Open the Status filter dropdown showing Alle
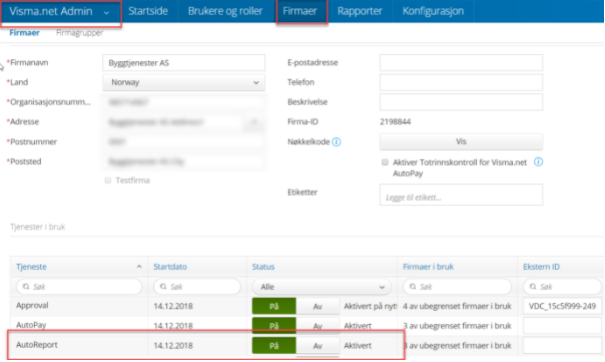605x362 pixels. [x=321, y=287]
